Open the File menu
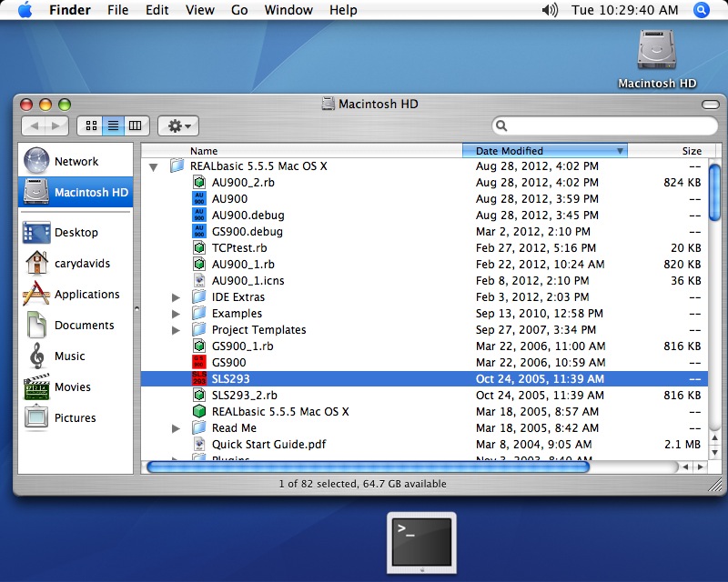 117,10
